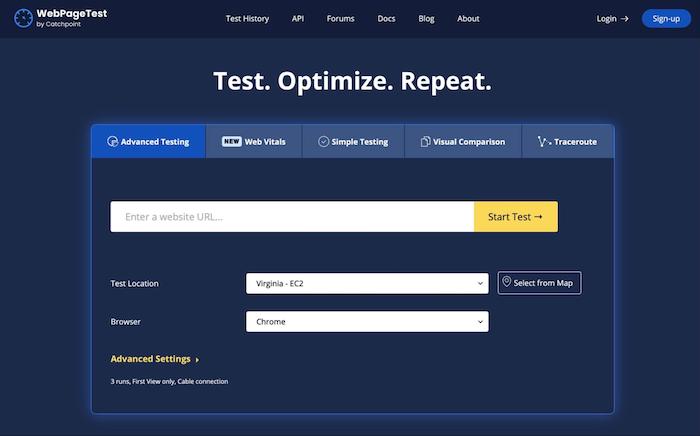Click the Traceroute path icon
Image resolution: width=700 pixels, height=436 pixels.
pyautogui.click(x=544, y=141)
